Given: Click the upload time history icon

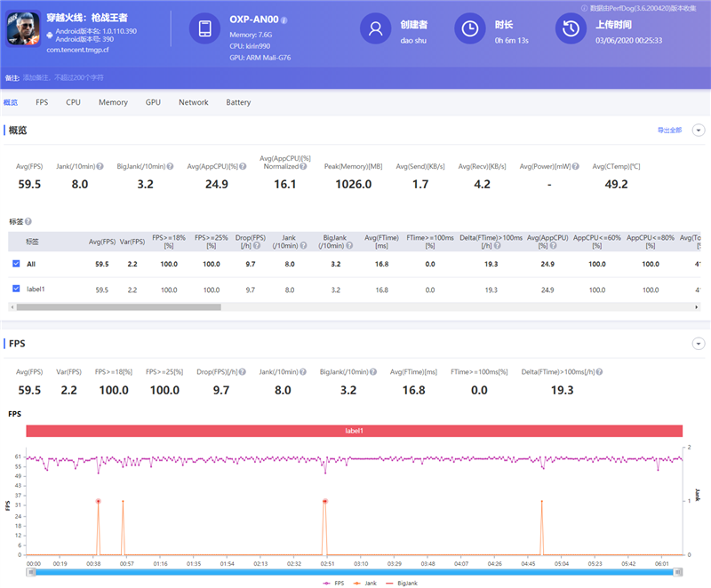Looking at the screenshot, I should click(x=571, y=29).
